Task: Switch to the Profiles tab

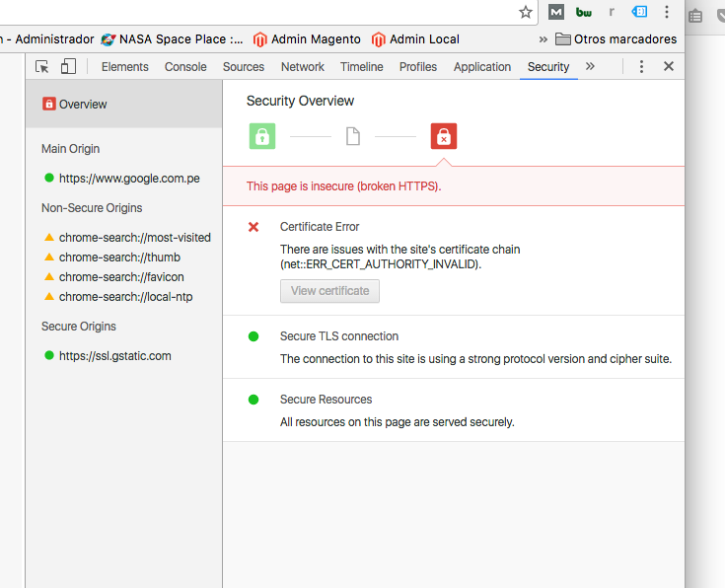Action: click(x=418, y=67)
